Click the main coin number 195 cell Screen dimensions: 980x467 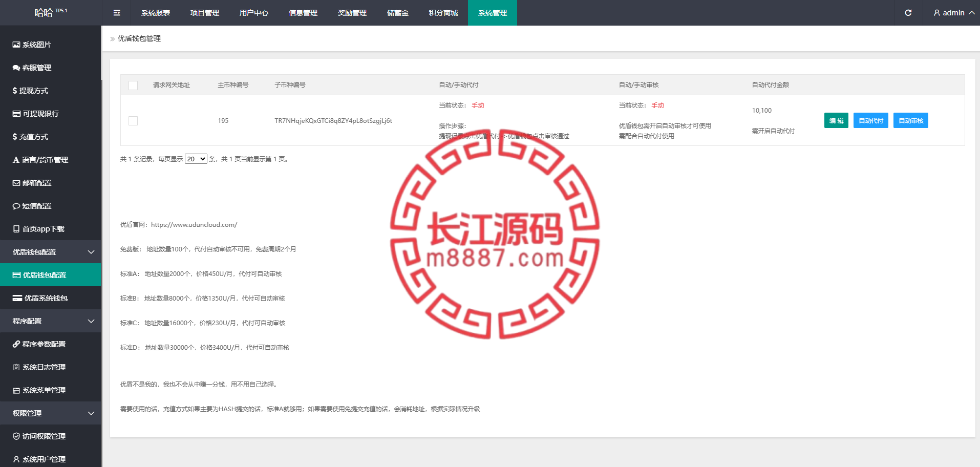click(223, 121)
